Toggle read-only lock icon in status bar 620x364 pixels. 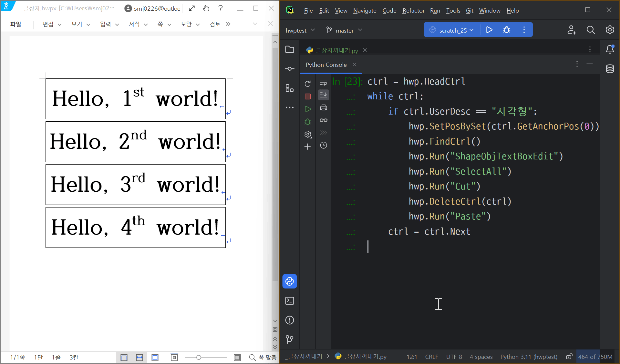point(569,357)
